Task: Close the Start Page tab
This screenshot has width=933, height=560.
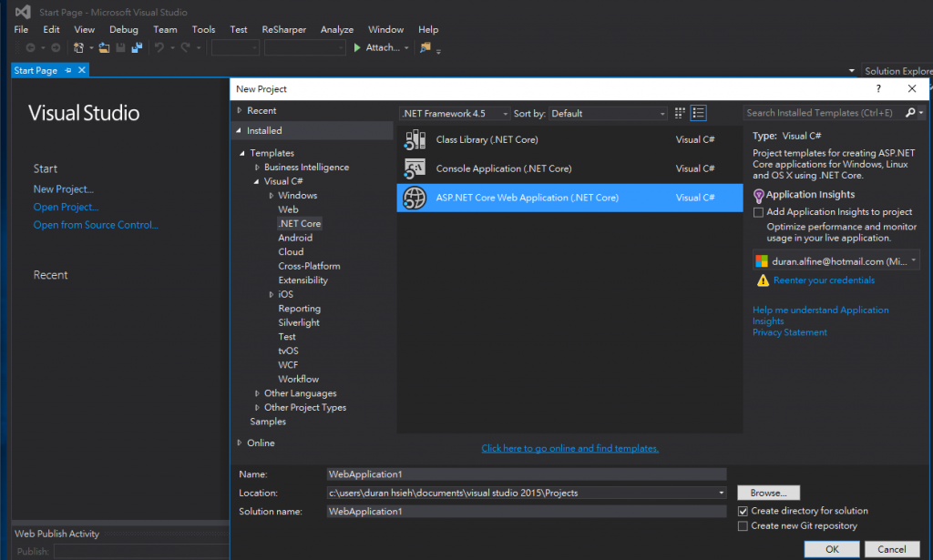Action: tap(82, 70)
